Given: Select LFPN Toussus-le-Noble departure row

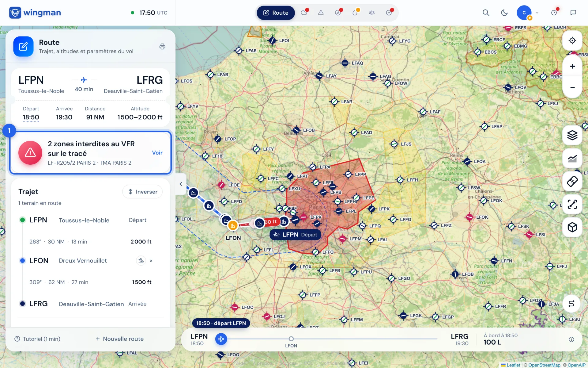Looking at the screenshot, I should 91,220.
